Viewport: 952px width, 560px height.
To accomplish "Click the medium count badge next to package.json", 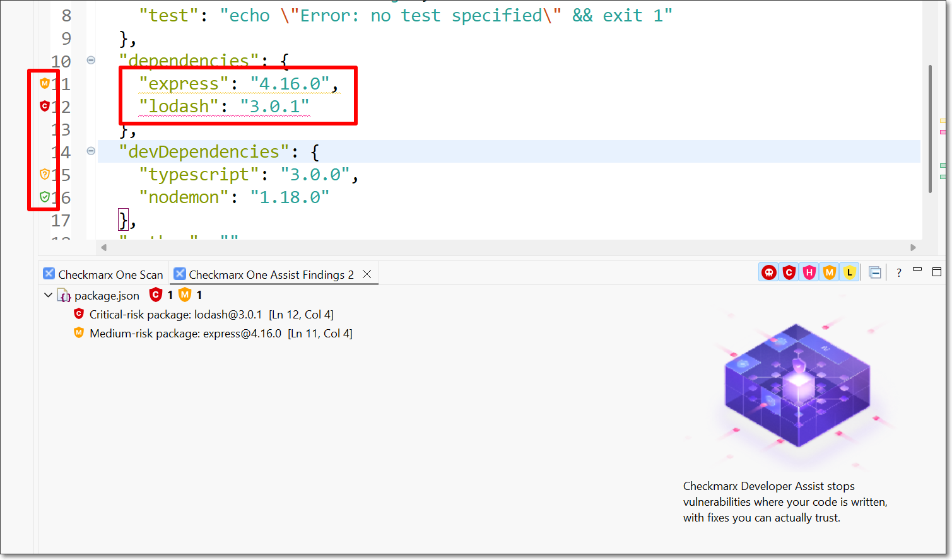I will pos(185,295).
